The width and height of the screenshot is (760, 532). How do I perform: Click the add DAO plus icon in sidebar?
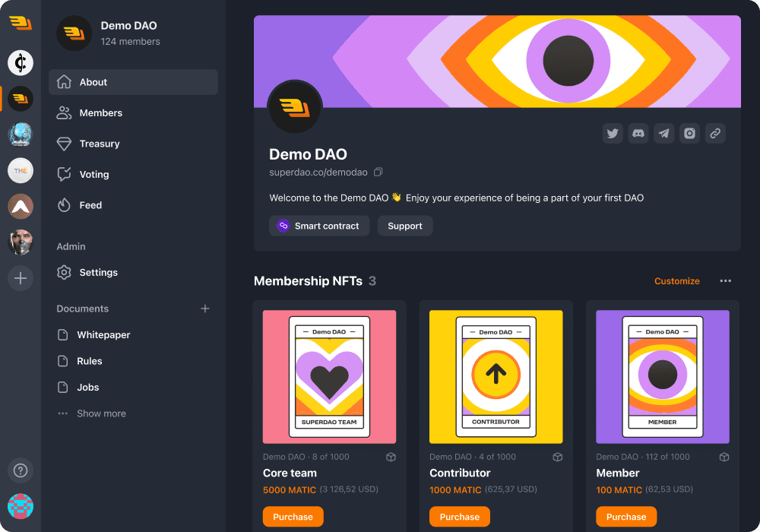click(21, 278)
